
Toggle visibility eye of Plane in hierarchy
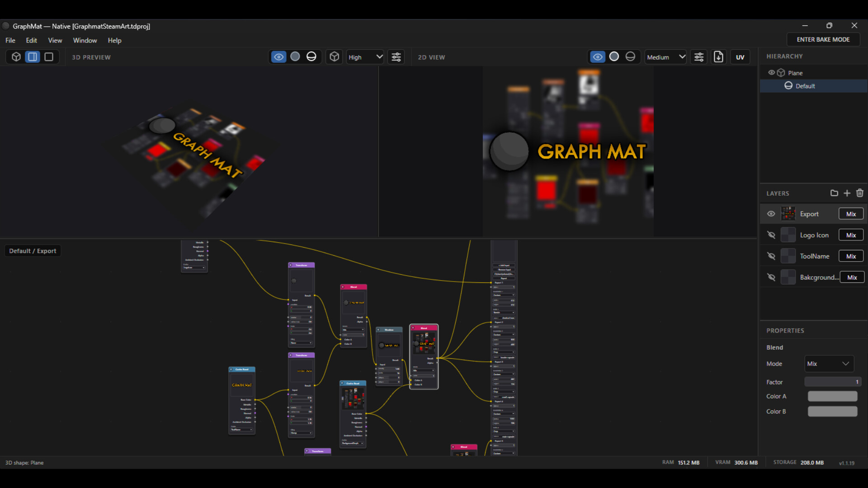772,73
